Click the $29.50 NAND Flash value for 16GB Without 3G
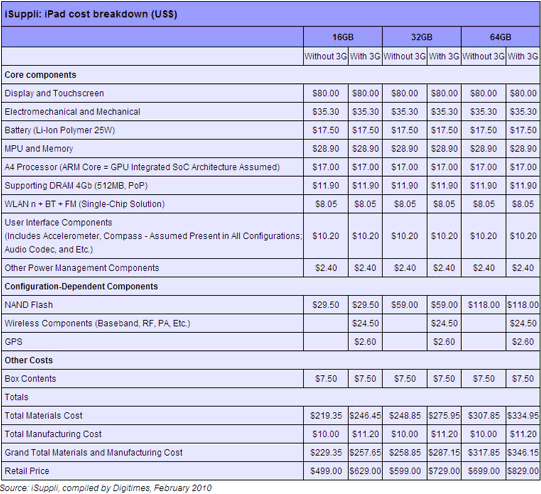Screen dimensions: 541x494 click(326, 305)
